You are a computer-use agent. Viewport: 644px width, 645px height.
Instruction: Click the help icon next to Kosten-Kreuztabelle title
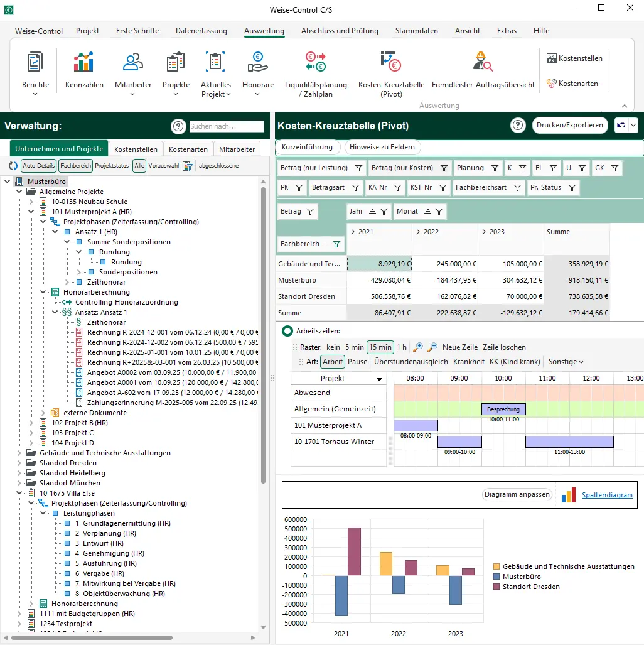[518, 126]
